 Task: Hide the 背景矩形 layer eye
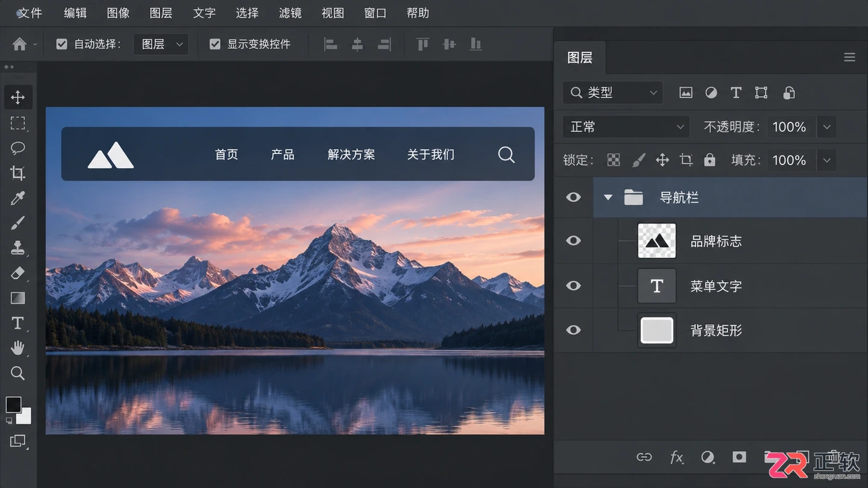(x=573, y=330)
